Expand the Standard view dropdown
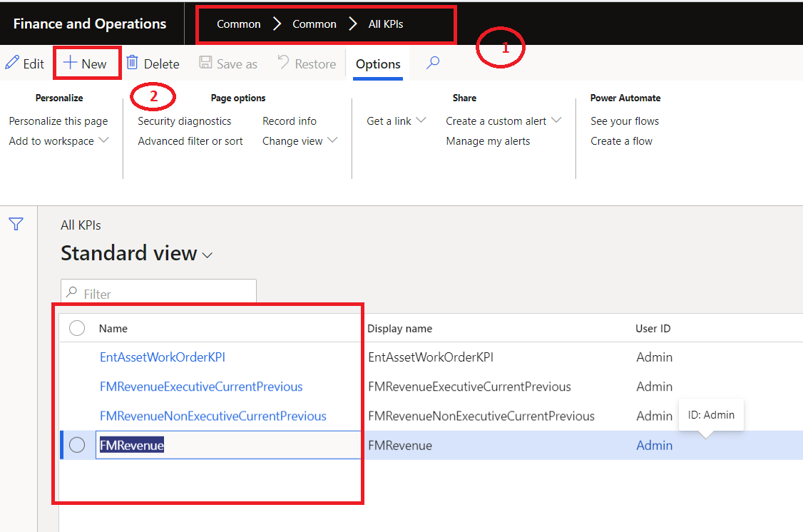Image resolution: width=803 pixels, height=532 pixels. point(207,254)
